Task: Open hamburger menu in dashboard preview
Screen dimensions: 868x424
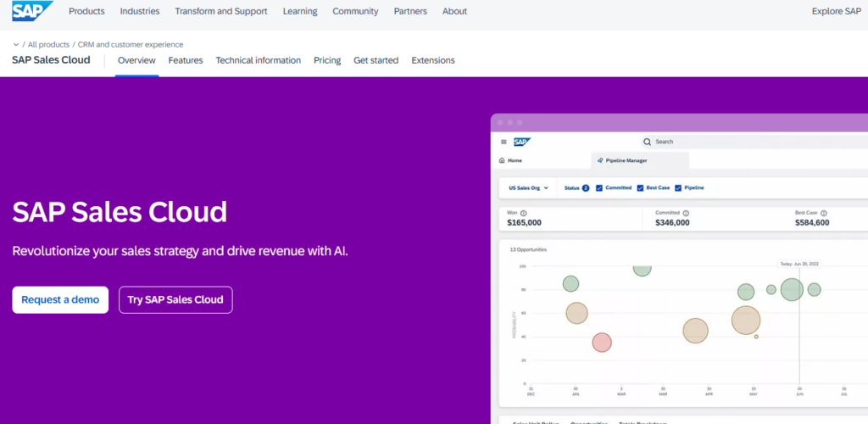Action: pyautogui.click(x=504, y=142)
